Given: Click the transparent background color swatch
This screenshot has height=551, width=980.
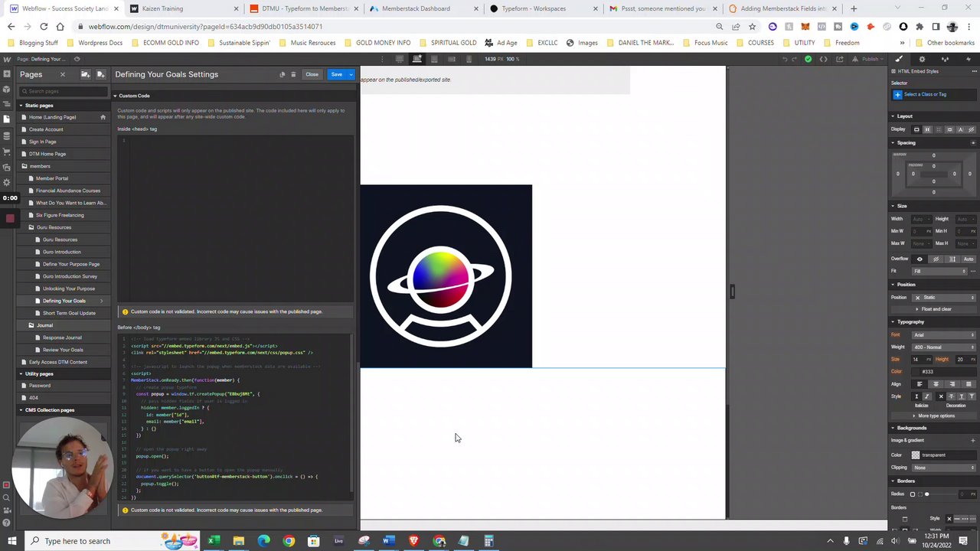Looking at the screenshot, I should [x=916, y=455].
